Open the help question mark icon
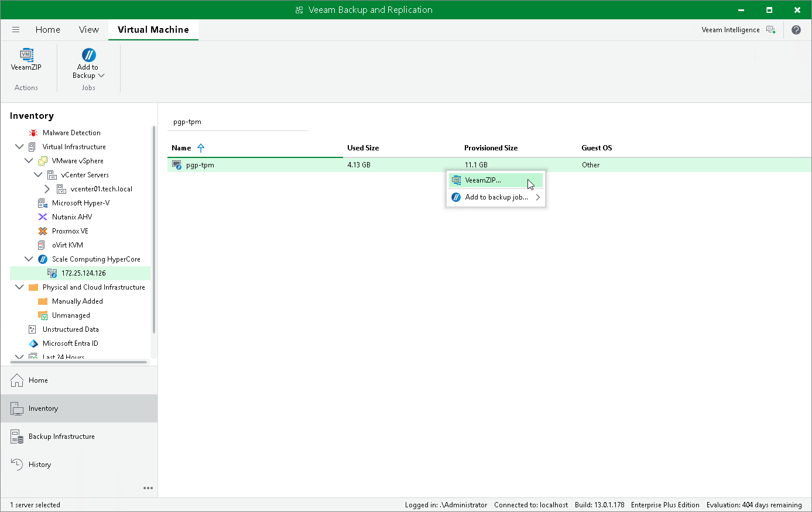Image resolution: width=812 pixels, height=512 pixels. (x=796, y=30)
